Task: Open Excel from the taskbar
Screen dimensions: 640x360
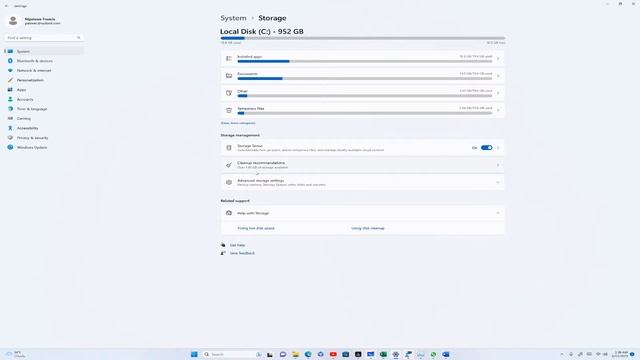Action: [x=383, y=354]
